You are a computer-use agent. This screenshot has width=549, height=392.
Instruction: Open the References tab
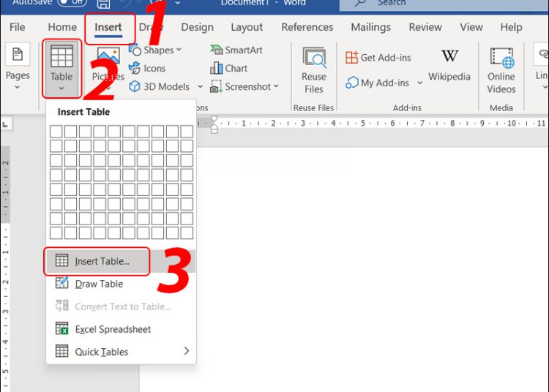(x=307, y=27)
